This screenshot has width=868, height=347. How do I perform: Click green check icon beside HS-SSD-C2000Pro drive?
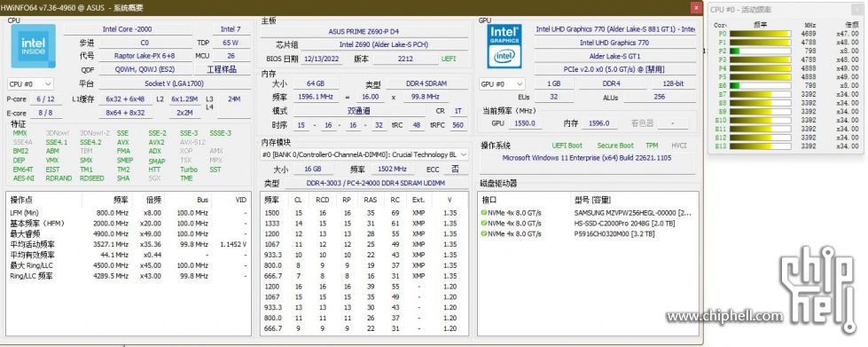coord(483,223)
